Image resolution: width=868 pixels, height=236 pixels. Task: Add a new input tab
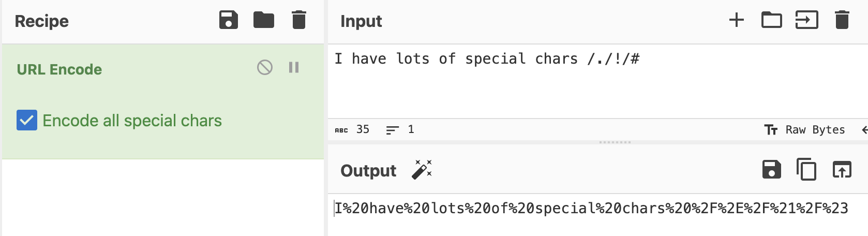736,20
